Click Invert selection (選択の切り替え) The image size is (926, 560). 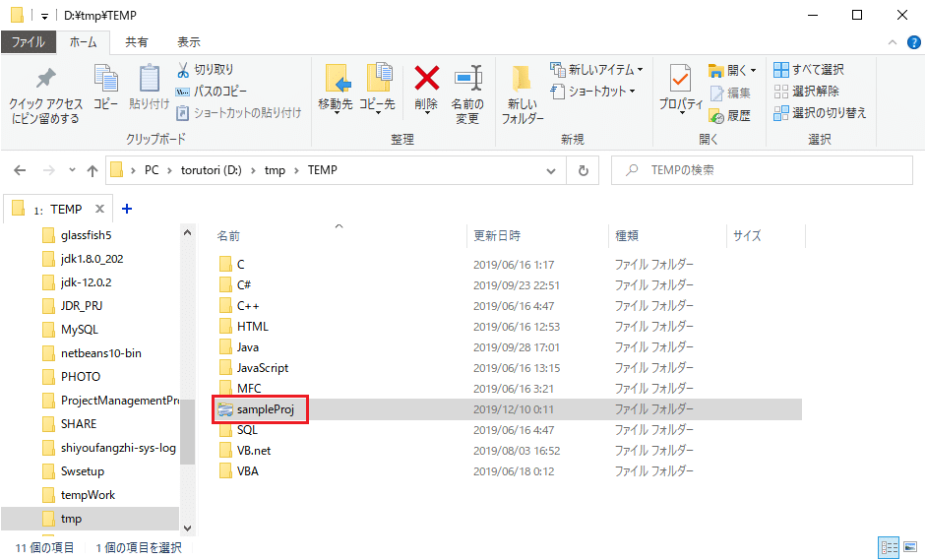820,113
